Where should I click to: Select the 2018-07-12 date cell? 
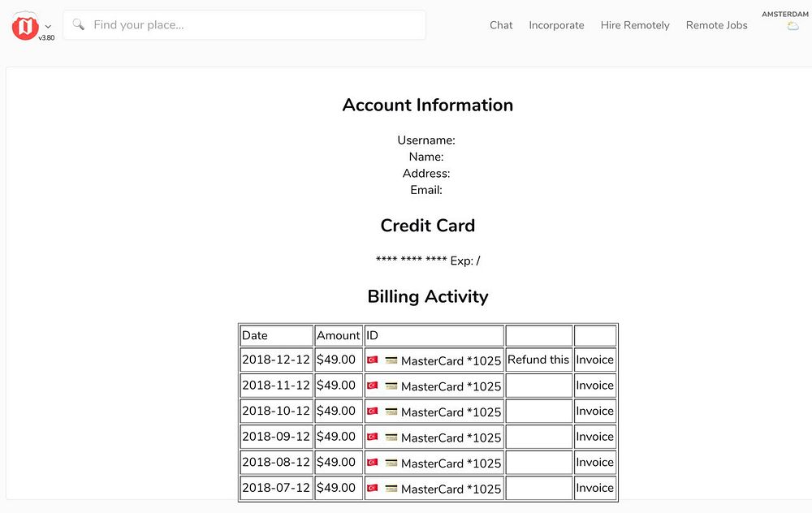277,488
